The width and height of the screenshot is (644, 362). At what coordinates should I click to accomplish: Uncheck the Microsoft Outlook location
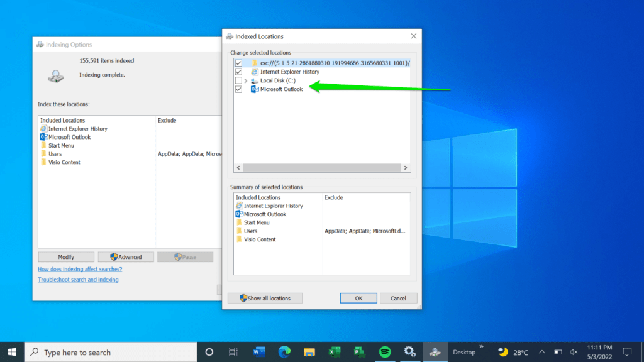click(238, 89)
